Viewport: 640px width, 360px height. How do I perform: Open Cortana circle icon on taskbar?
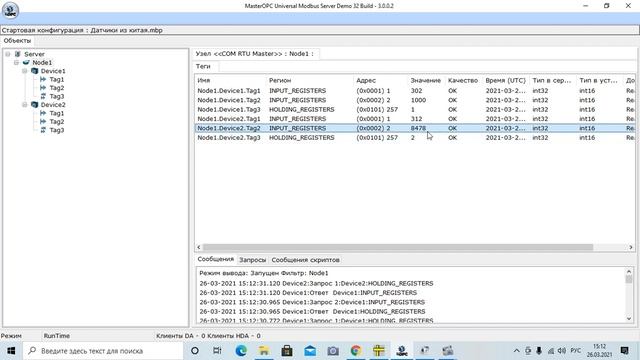(x=195, y=351)
